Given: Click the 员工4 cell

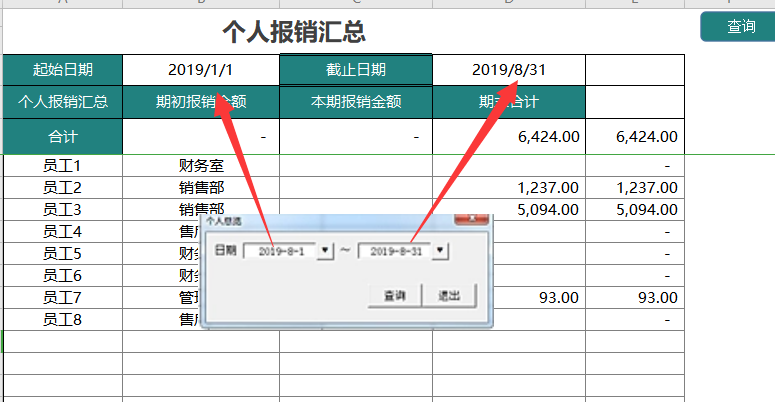Looking at the screenshot, I should [63, 231].
